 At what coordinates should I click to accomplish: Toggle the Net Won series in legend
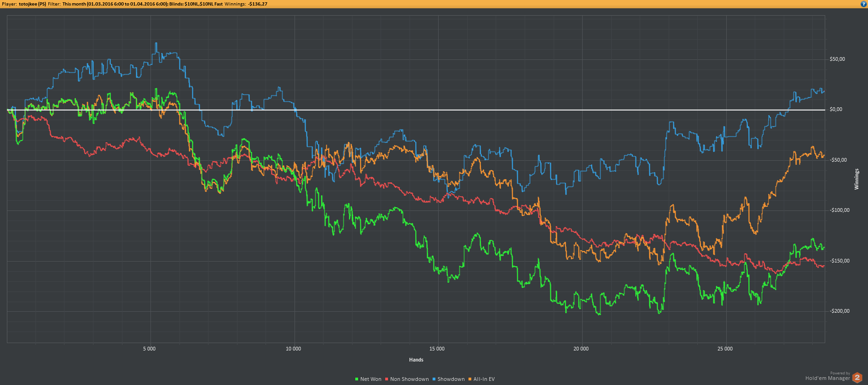[x=368, y=379]
